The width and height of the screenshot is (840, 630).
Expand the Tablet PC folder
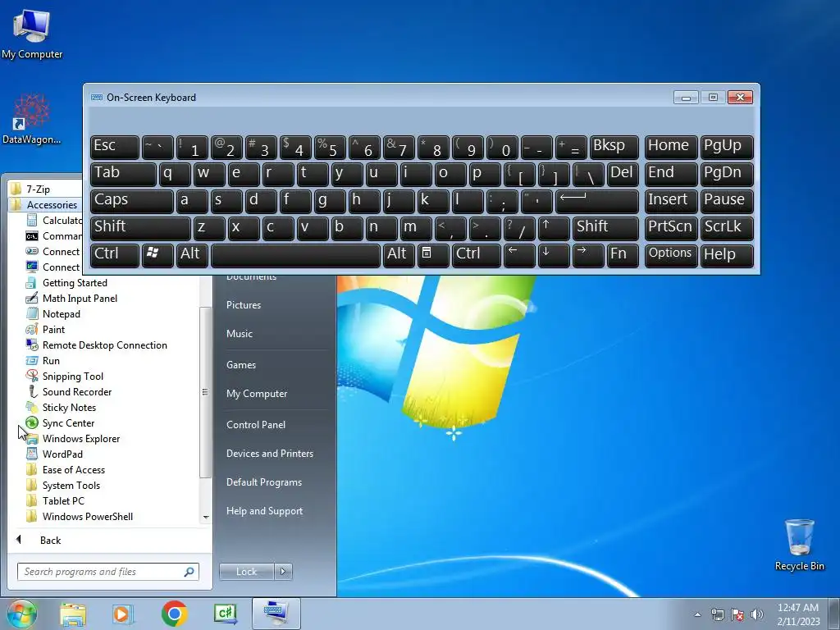click(x=55, y=501)
